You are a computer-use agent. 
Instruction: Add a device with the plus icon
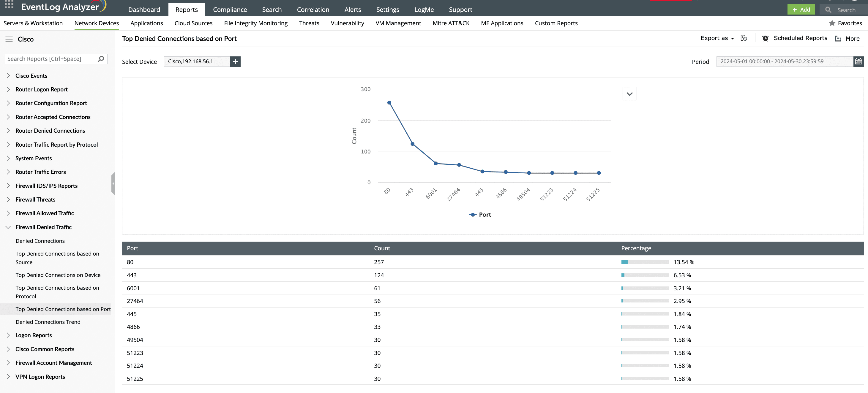(x=235, y=61)
